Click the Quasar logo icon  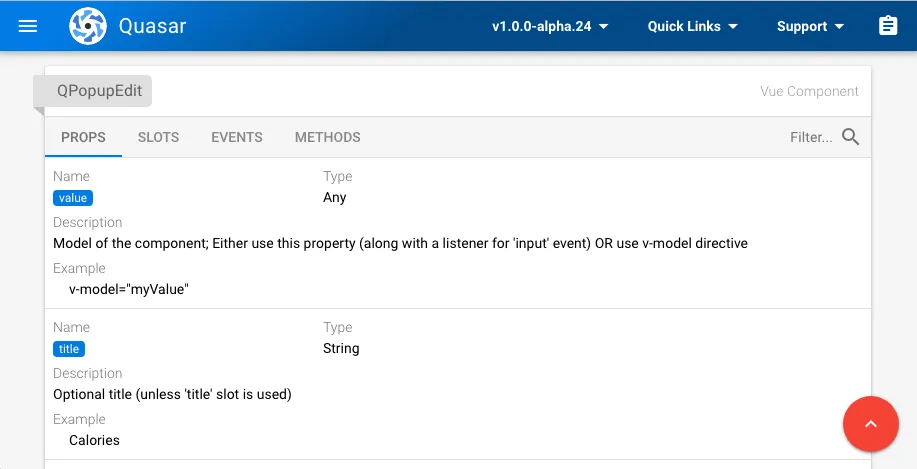point(88,26)
